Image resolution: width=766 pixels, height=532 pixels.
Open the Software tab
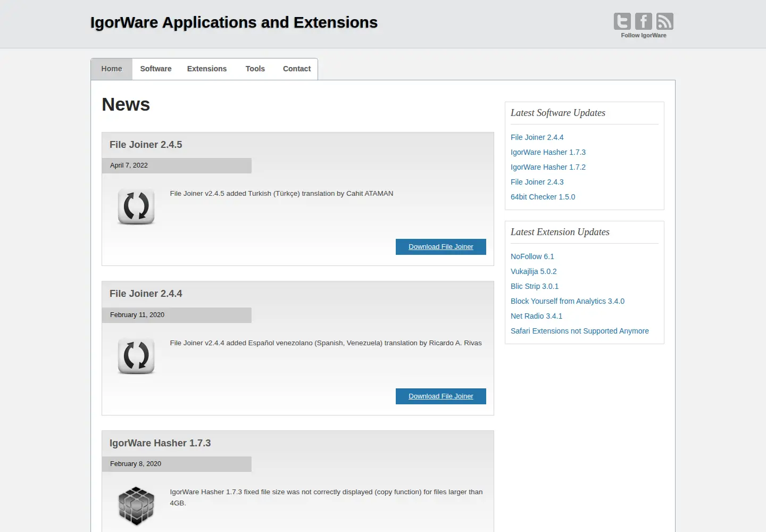click(x=156, y=69)
